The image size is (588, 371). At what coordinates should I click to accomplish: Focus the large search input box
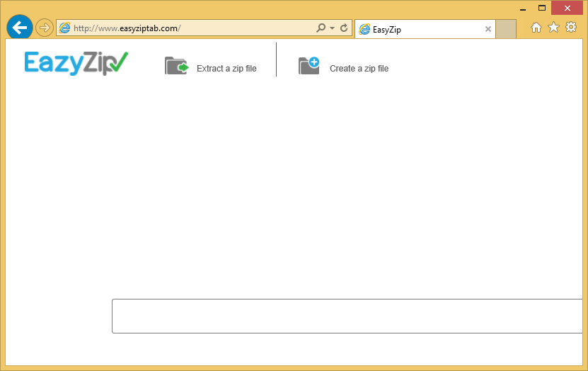coord(347,316)
